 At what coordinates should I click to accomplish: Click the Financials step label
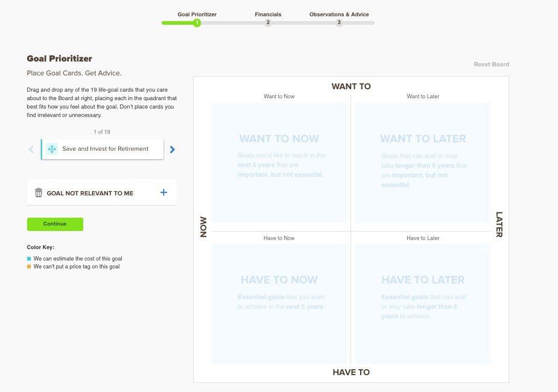tap(268, 14)
